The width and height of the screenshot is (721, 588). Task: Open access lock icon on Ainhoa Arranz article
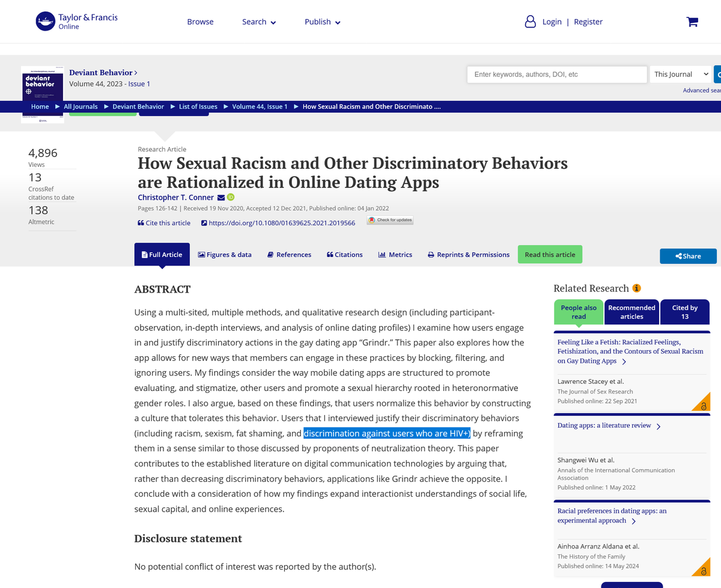703,571
